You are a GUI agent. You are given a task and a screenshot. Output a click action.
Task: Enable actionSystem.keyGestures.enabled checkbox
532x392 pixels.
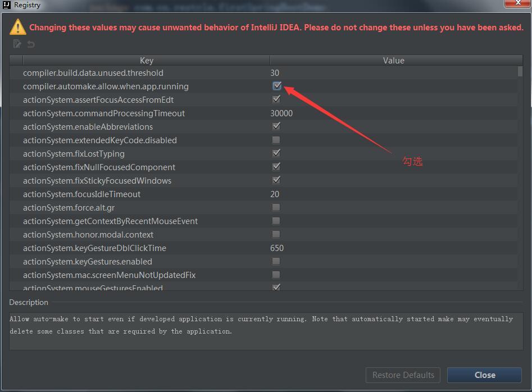pyautogui.click(x=276, y=261)
